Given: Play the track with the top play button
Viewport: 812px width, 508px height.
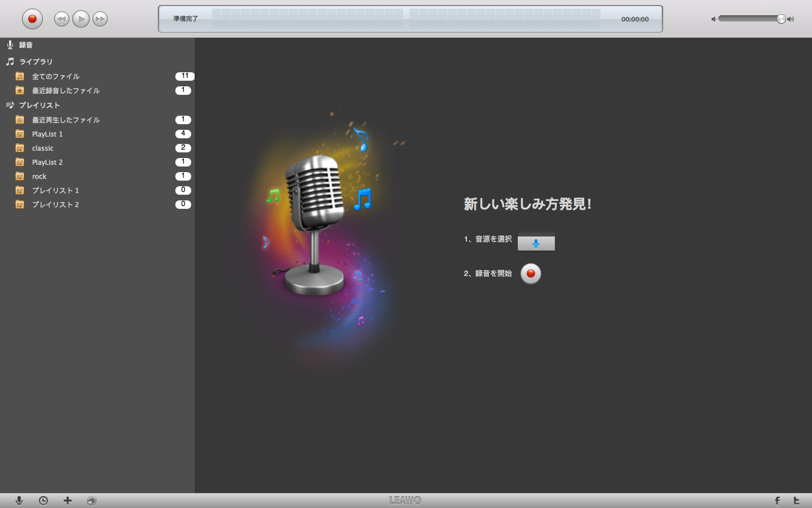Looking at the screenshot, I should click(x=81, y=19).
